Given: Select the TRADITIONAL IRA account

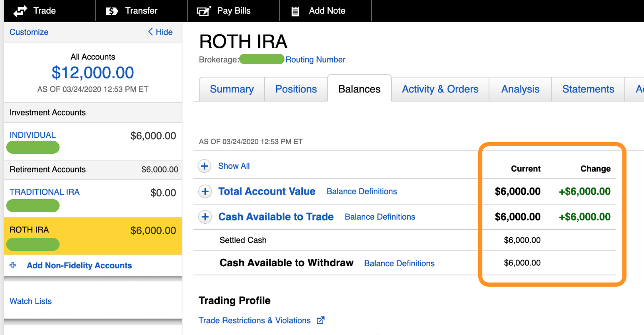Looking at the screenshot, I should 44,192.
